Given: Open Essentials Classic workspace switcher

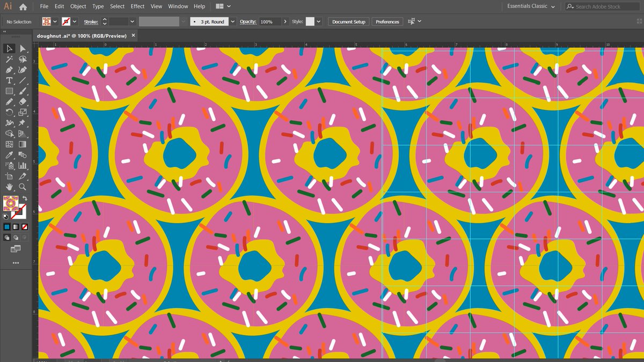Looking at the screenshot, I should point(531,6).
